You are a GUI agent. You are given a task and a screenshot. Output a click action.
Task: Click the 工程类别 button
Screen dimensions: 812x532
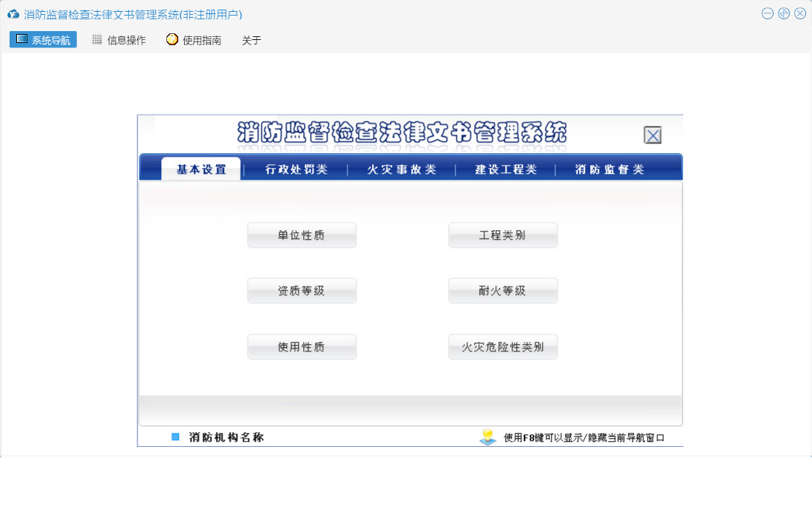pos(503,235)
